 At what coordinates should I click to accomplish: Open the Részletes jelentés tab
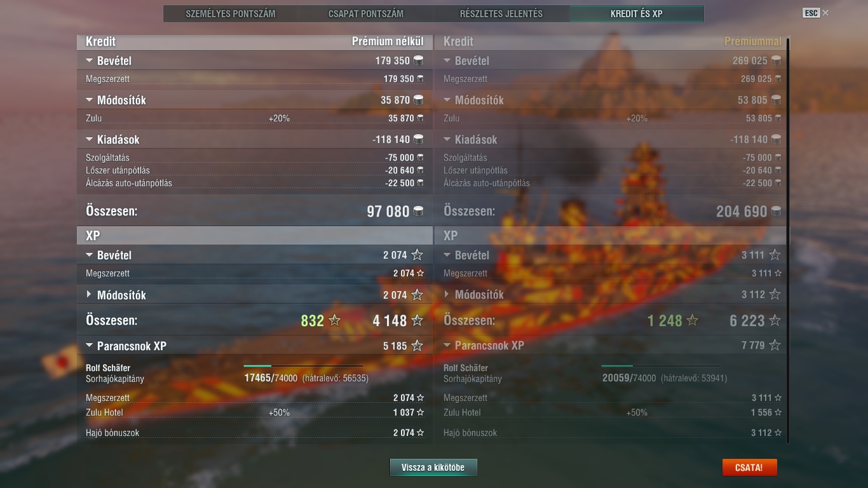[501, 13]
